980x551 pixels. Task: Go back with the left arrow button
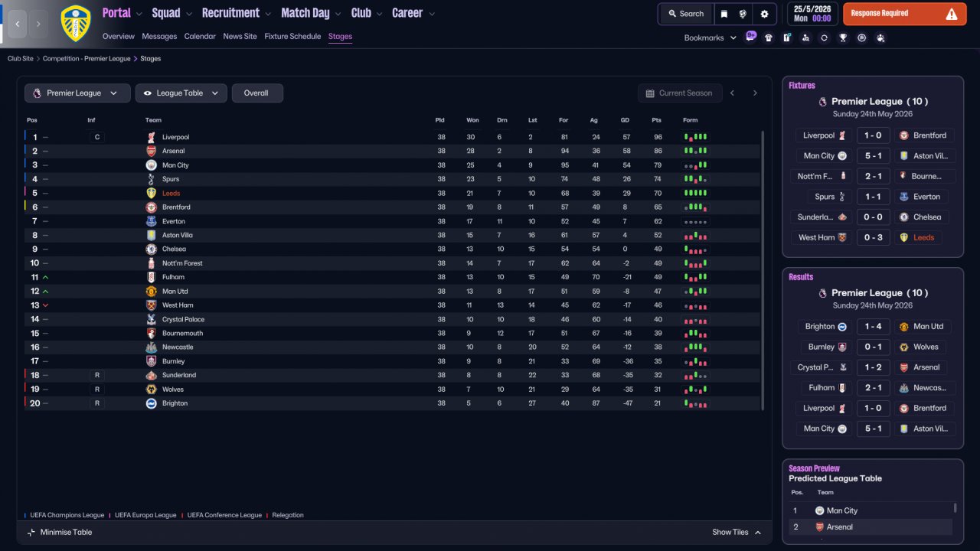pos(18,24)
